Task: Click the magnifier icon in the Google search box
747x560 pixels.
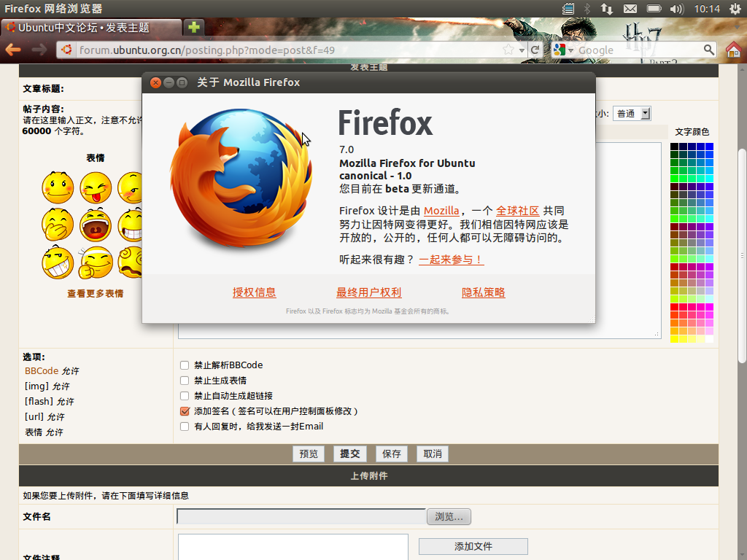Action: [x=709, y=50]
